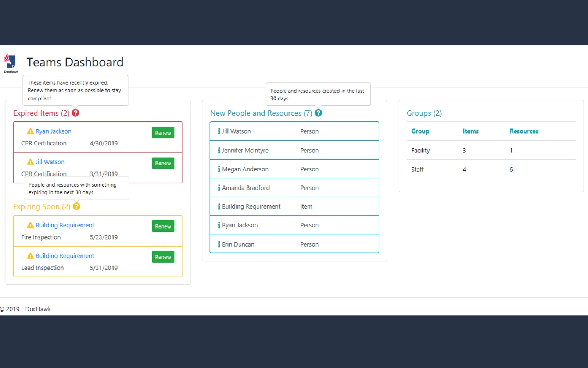Open Building Requirement link for Lead Inspection
Image resolution: width=588 pixels, height=368 pixels.
click(x=65, y=256)
